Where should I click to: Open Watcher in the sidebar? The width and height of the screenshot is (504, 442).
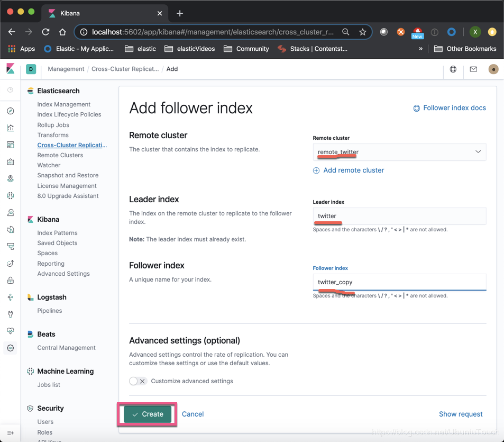tap(49, 165)
